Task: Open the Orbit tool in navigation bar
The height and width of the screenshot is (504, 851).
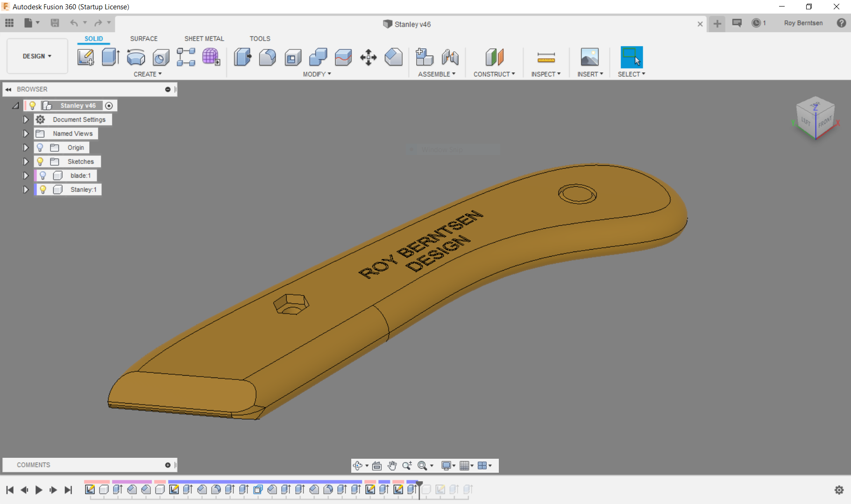Action: 358,465
